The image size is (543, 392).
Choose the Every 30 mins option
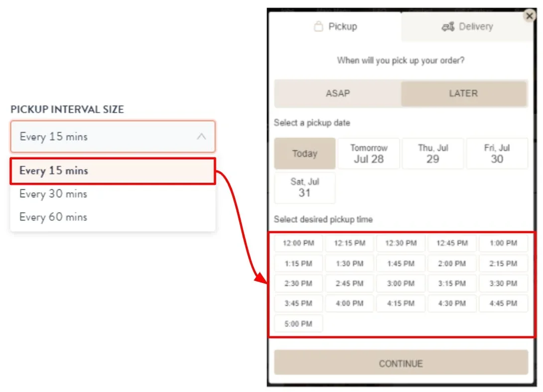113,194
